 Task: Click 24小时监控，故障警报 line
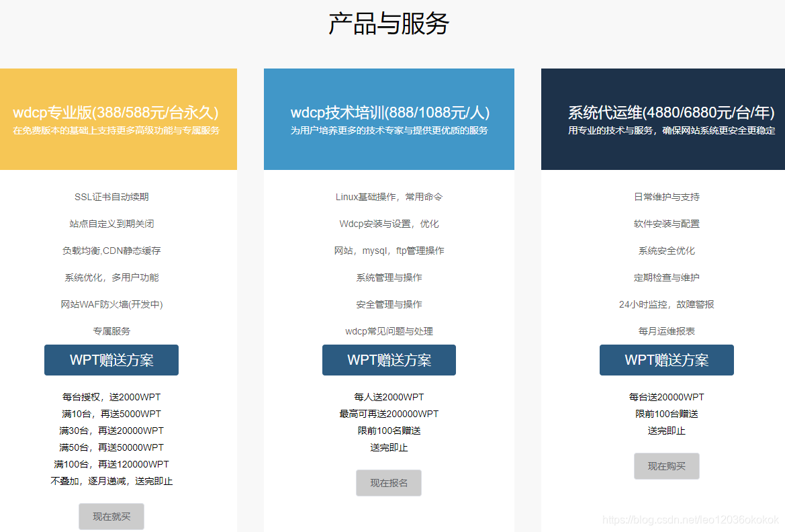(667, 304)
